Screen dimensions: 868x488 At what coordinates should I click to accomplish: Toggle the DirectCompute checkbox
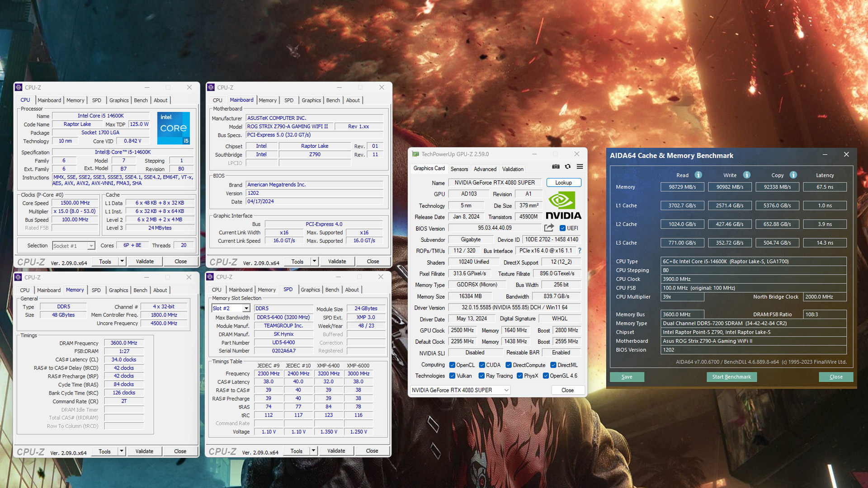[509, 365]
